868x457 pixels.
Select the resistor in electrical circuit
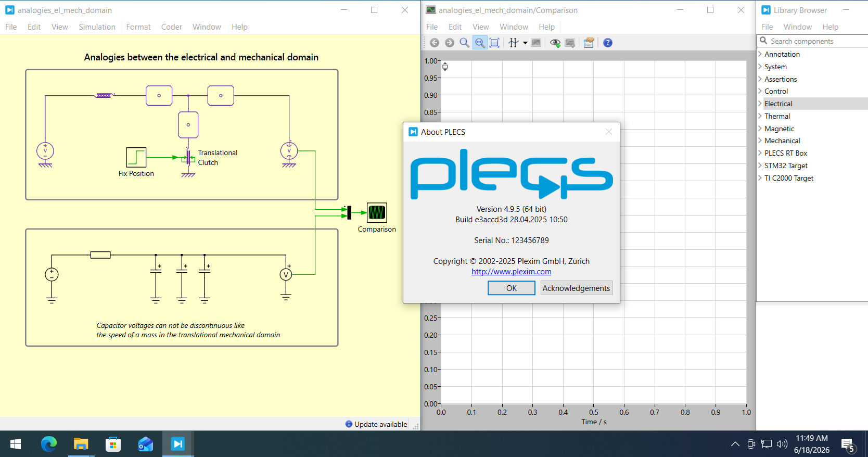click(x=100, y=255)
